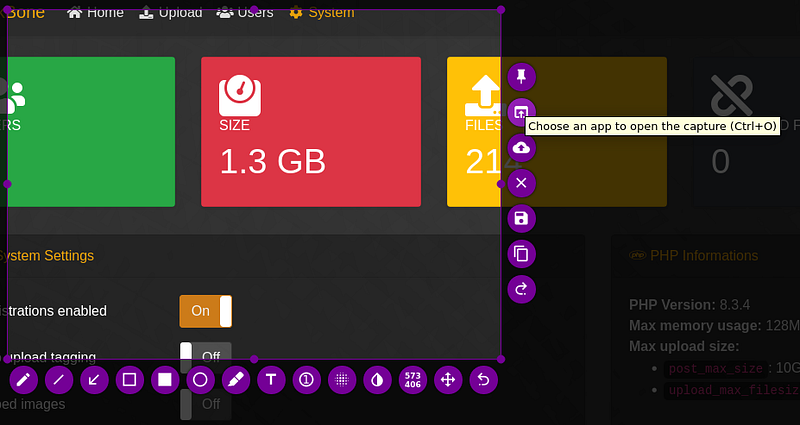Viewport: 800px width, 425px height.
Task: Click the red Size 1.3 GB card
Action: tap(310, 132)
